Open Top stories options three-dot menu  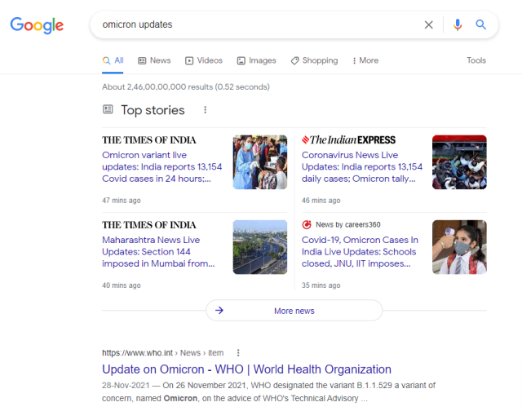point(205,110)
